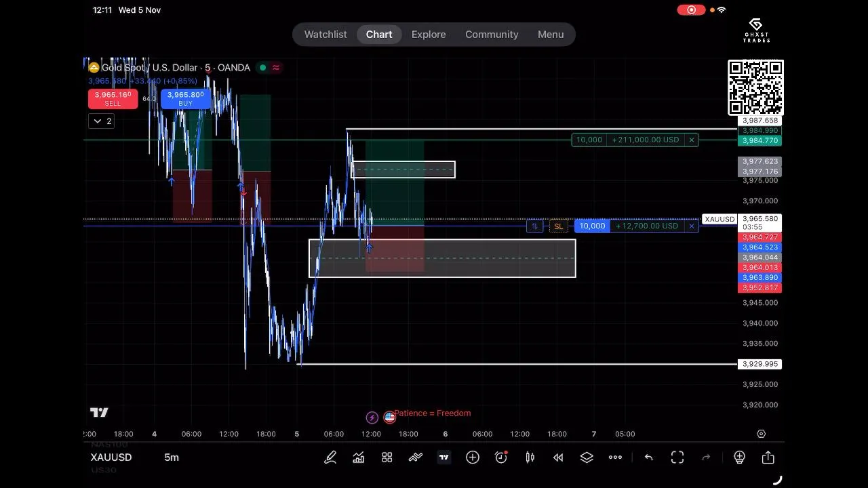868x488 pixels.
Task: Go to the Explore tab
Action: 429,35
